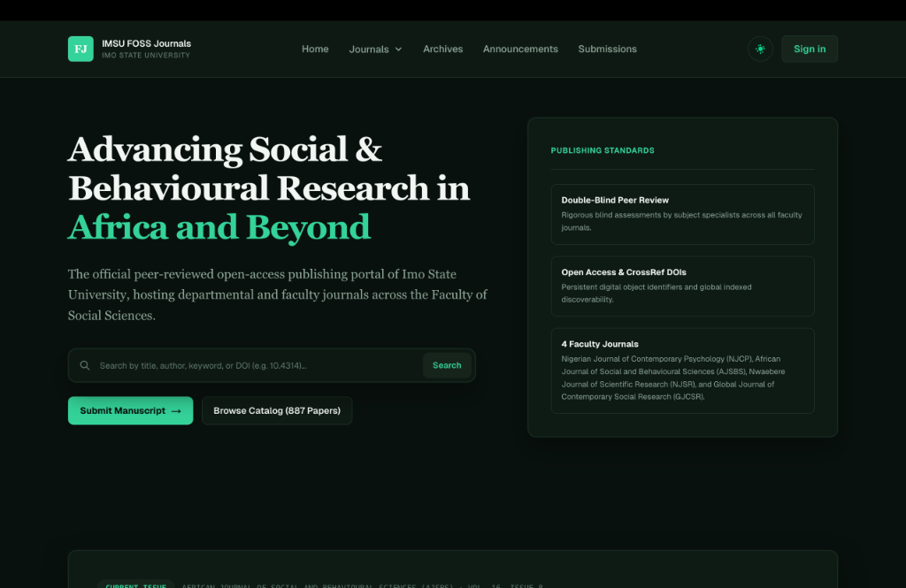Image resolution: width=906 pixels, height=588 pixels.
Task: Open Browse Catalog (887 Papers)
Action: pos(277,410)
